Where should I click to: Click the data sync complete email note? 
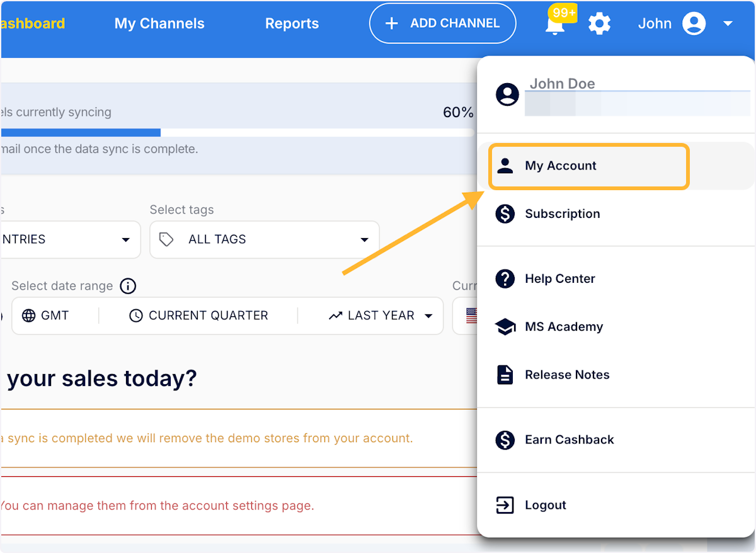(100, 149)
